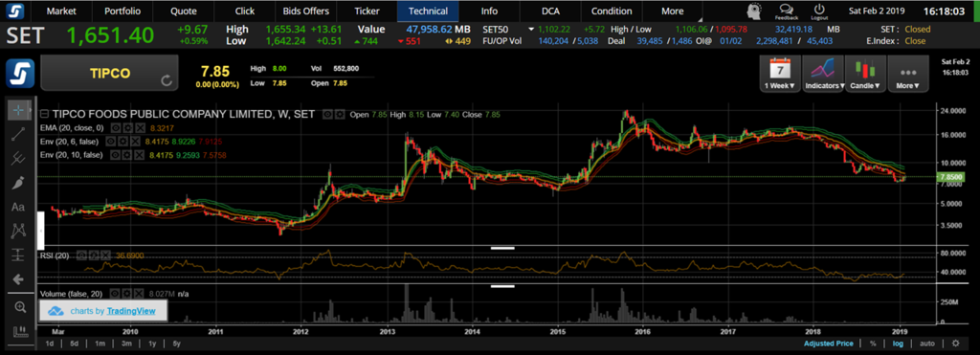
Task: Click the Streaming logo at top-left corner
Action: pos(15,11)
